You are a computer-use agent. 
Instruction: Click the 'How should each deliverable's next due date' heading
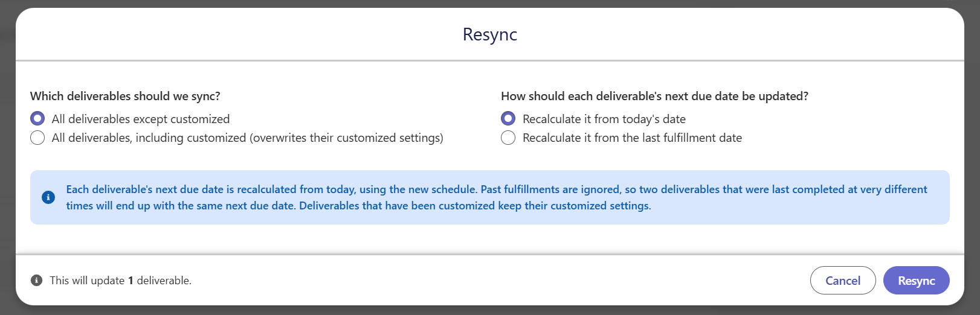(654, 96)
